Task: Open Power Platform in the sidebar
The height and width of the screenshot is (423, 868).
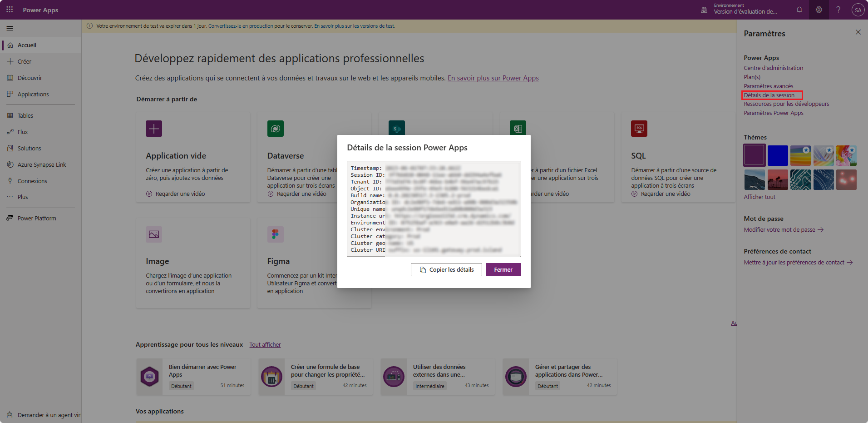Action: point(41,218)
